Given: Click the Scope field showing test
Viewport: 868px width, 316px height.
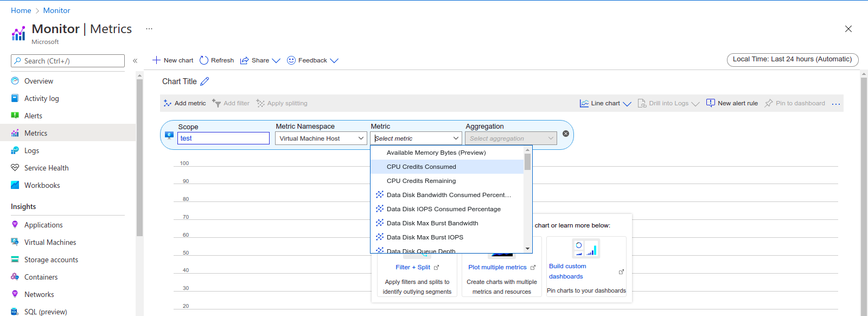Looking at the screenshot, I should tap(224, 138).
